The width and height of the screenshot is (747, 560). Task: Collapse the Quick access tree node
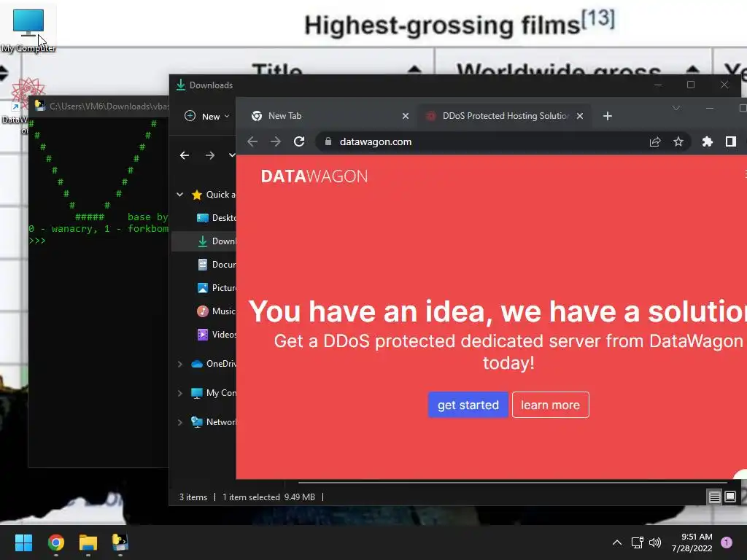point(179,194)
